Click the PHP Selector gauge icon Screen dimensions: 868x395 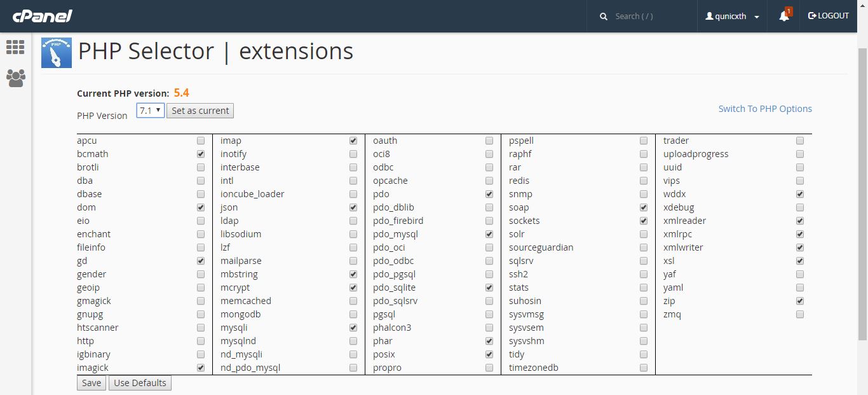[x=57, y=53]
